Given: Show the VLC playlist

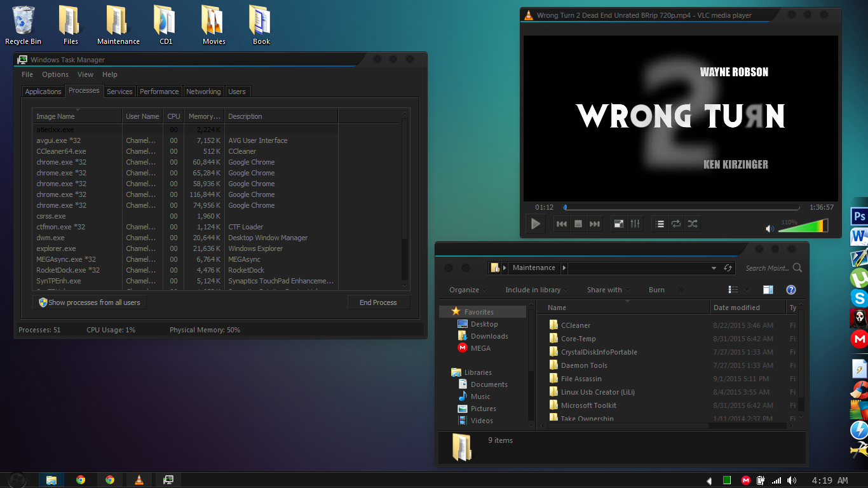Looking at the screenshot, I should [x=660, y=224].
